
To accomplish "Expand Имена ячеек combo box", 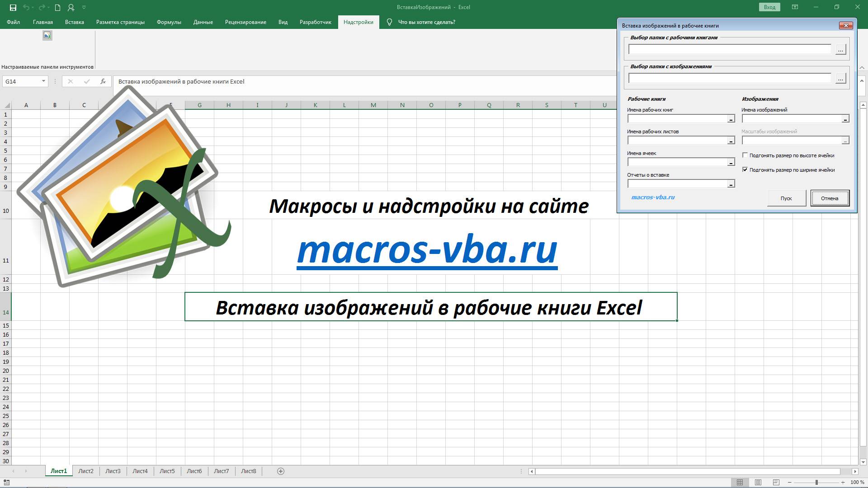I will coord(731,162).
